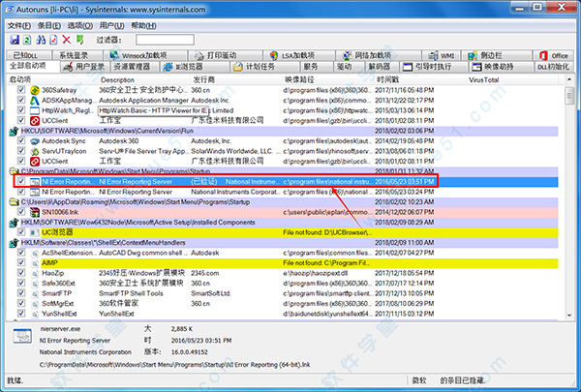Click the HaoZip entry icon
This screenshot has width=581, height=392.
click(x=35, y=274)
